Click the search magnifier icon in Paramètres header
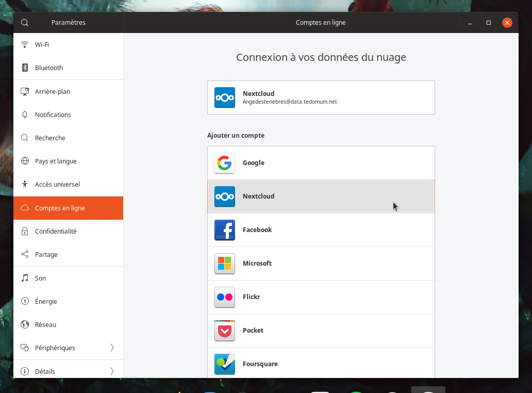 (x=25, y=23)
